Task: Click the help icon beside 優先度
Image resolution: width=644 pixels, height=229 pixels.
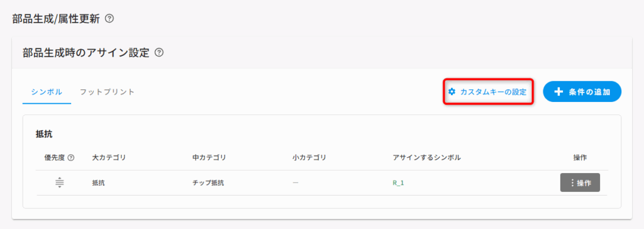Action: tap(71, 157)
